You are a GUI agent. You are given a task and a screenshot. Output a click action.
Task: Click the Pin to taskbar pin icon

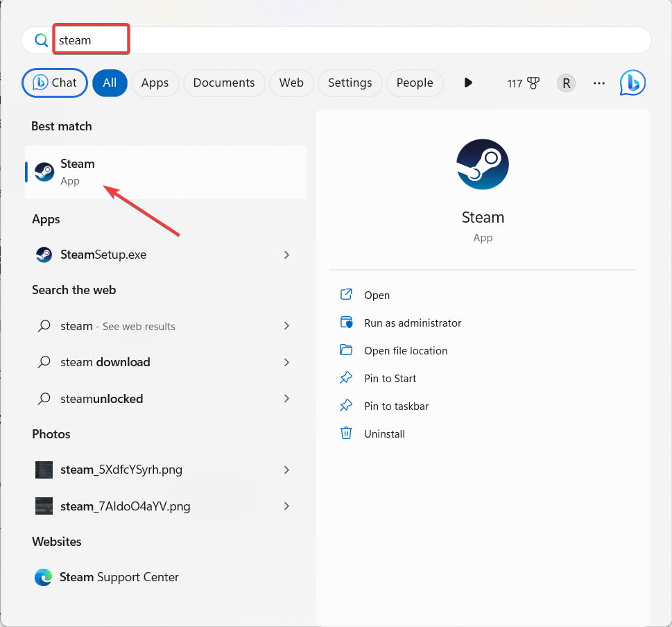(x=346, y=406)
